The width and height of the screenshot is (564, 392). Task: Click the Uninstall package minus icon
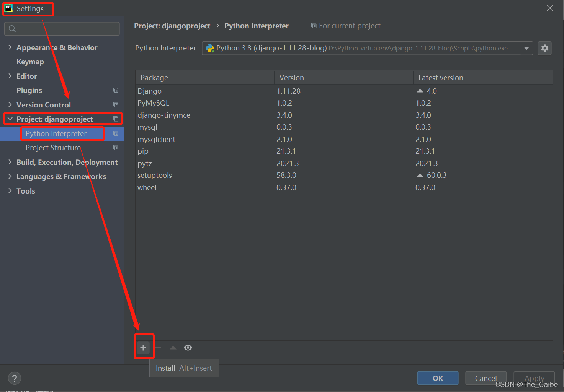click(158, 348)
